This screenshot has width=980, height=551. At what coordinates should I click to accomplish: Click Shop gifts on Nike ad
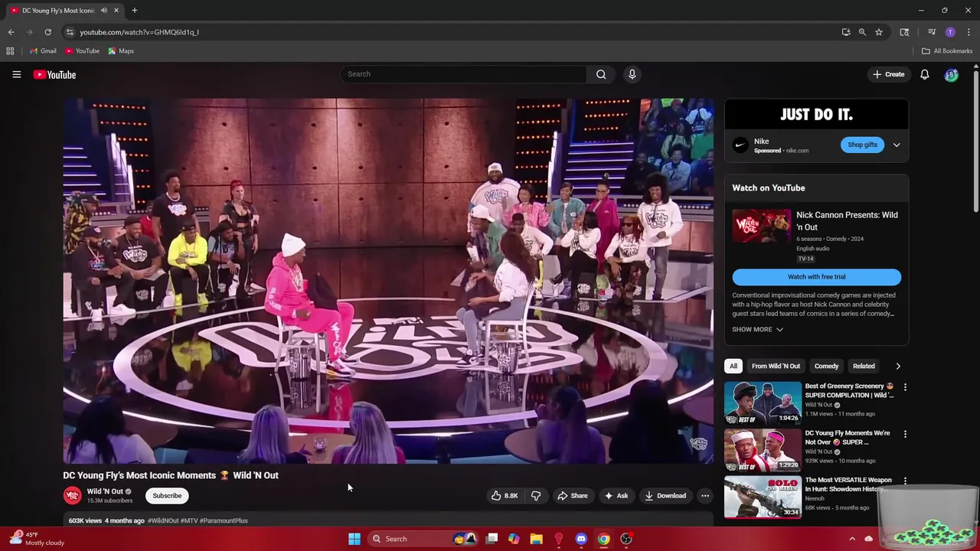click(862, 145)
